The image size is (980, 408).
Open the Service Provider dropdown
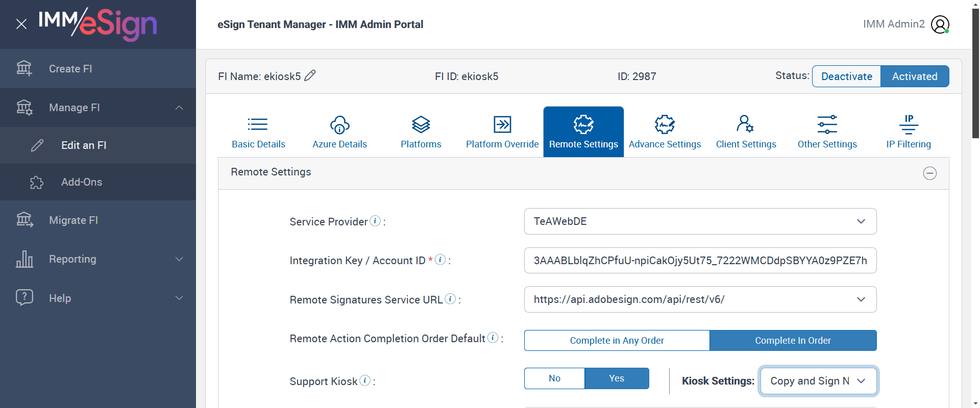[x=700, y=221]
